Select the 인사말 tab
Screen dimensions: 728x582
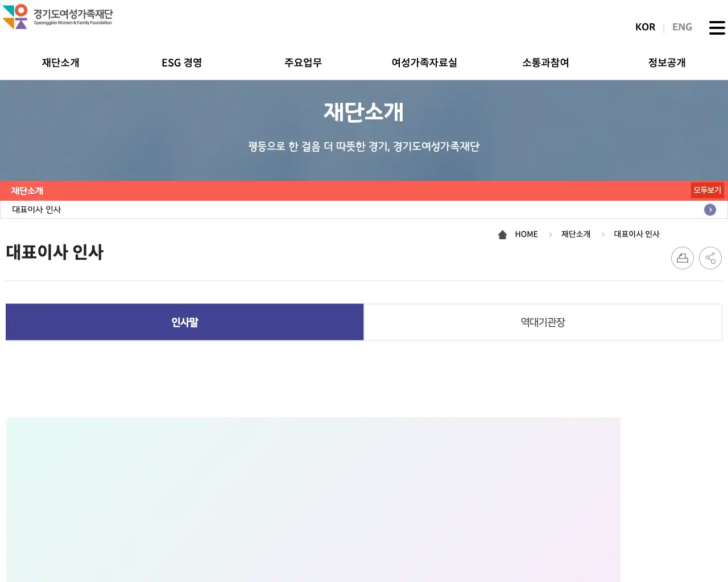[x=185, y=322]
